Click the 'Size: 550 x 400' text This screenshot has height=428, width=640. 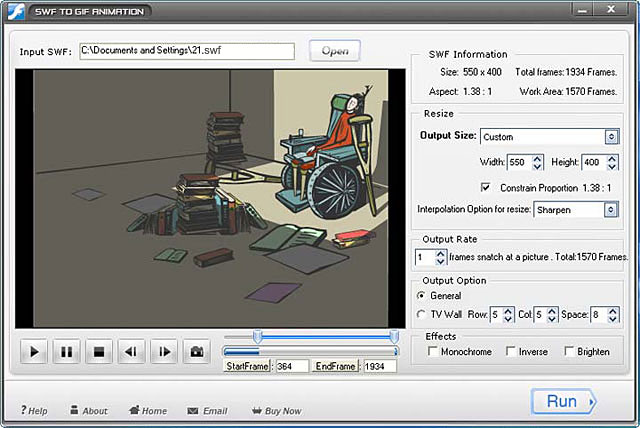click(471, 72)
